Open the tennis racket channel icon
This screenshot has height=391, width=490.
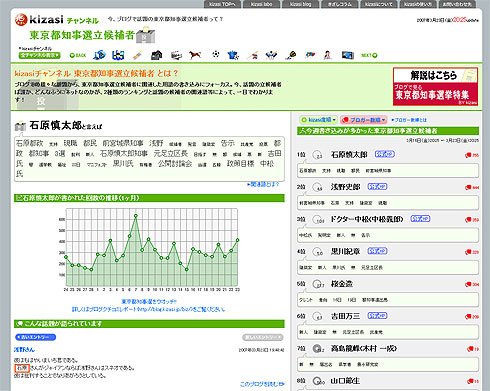click(x=291, y=55)
